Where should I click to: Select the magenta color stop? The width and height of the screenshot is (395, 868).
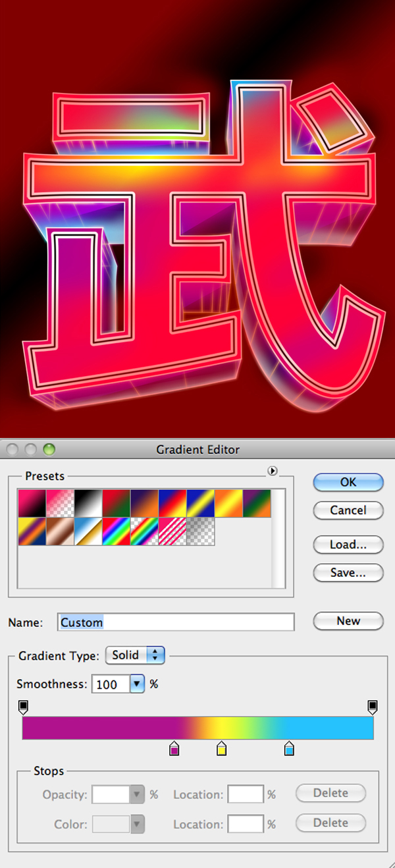point(174,748)
